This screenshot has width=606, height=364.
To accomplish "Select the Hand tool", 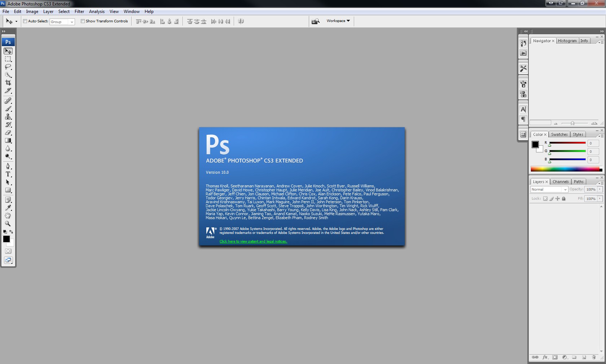I will pos(8,216).
